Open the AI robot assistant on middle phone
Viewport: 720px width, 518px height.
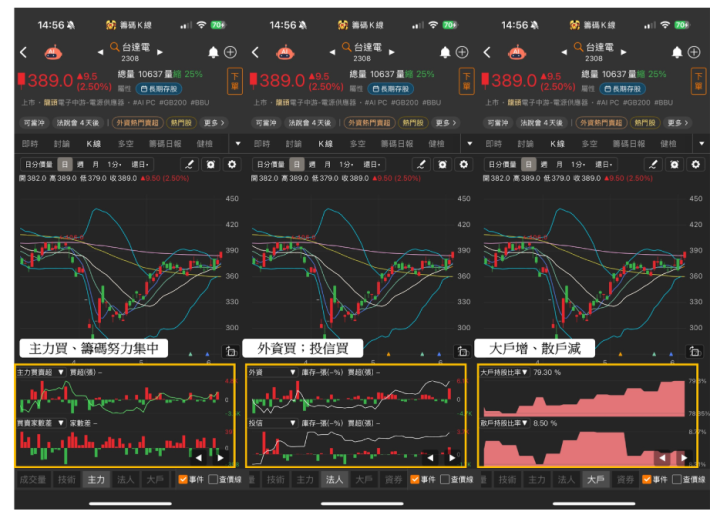click(x=285, y=53)
